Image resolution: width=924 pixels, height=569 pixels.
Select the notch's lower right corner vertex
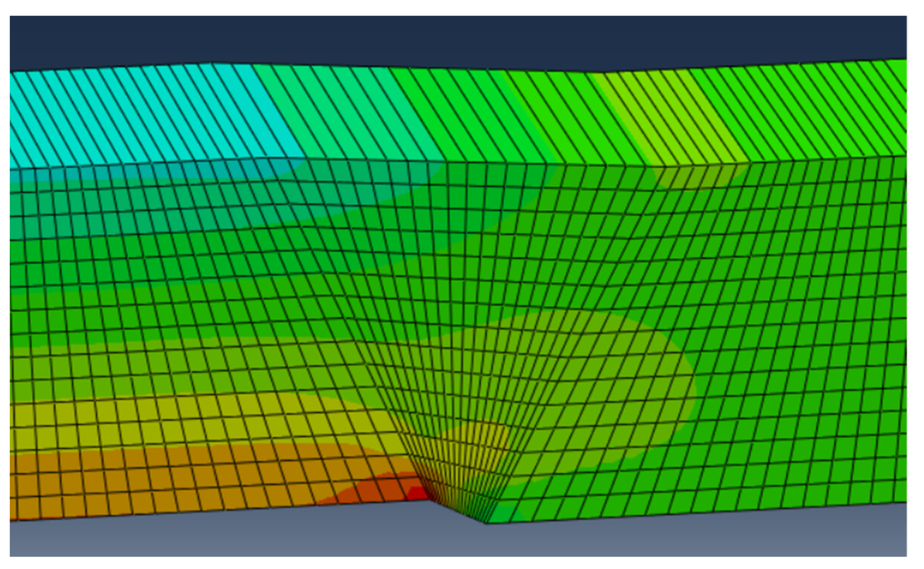486,524
